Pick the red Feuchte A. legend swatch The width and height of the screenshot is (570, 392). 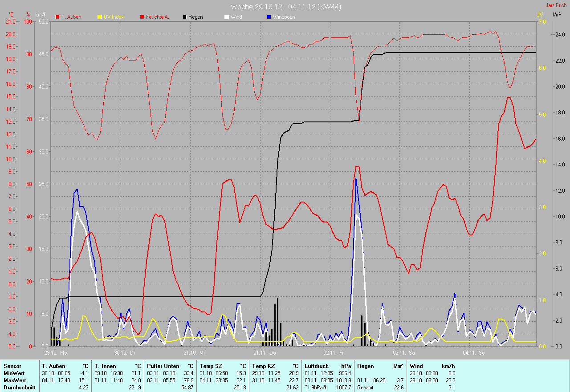tap(142, 17)
